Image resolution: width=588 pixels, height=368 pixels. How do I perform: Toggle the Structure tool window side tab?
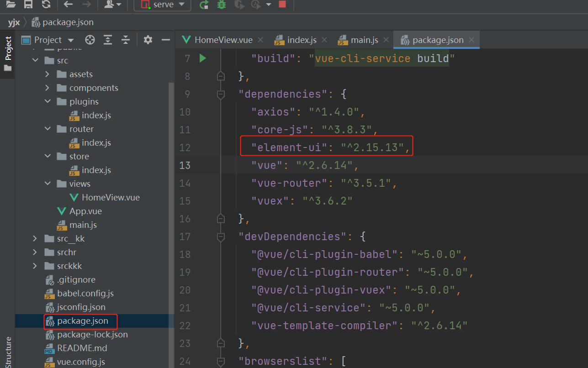7,352
